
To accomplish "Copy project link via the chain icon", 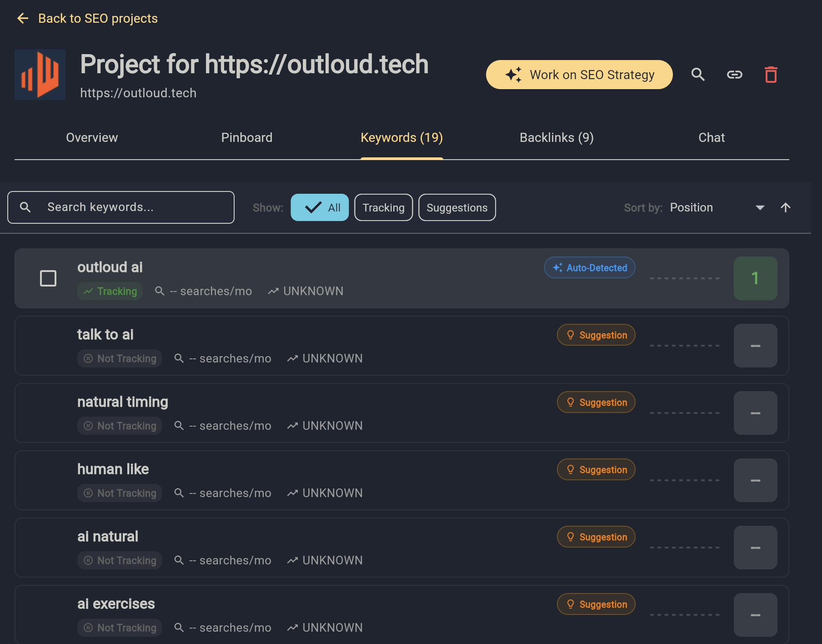I will [x=735, y=75].
